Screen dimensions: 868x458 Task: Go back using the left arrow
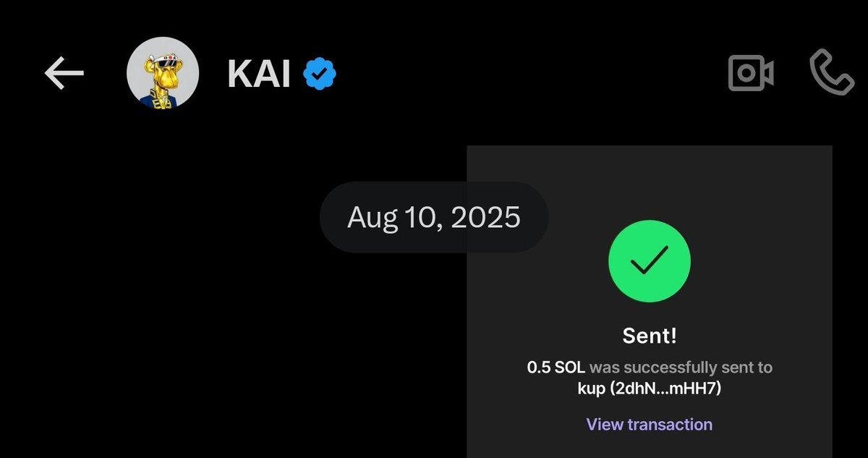click(64, 73)
